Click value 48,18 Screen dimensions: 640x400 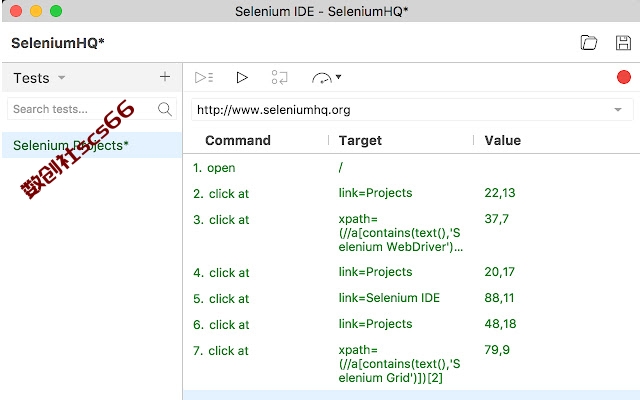click(500, 324)
